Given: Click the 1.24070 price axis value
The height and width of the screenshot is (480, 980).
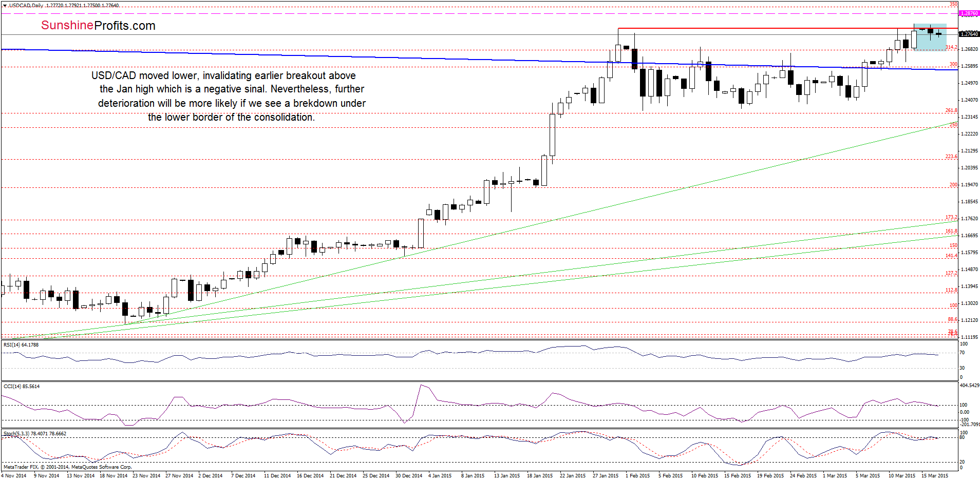Looking at the screenshot, I should coord(969,100).
